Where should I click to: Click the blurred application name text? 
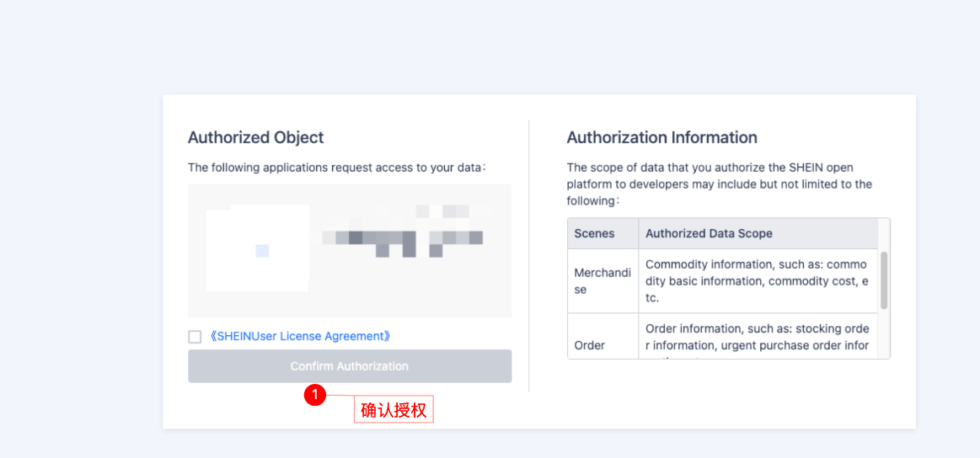[404, 234]
